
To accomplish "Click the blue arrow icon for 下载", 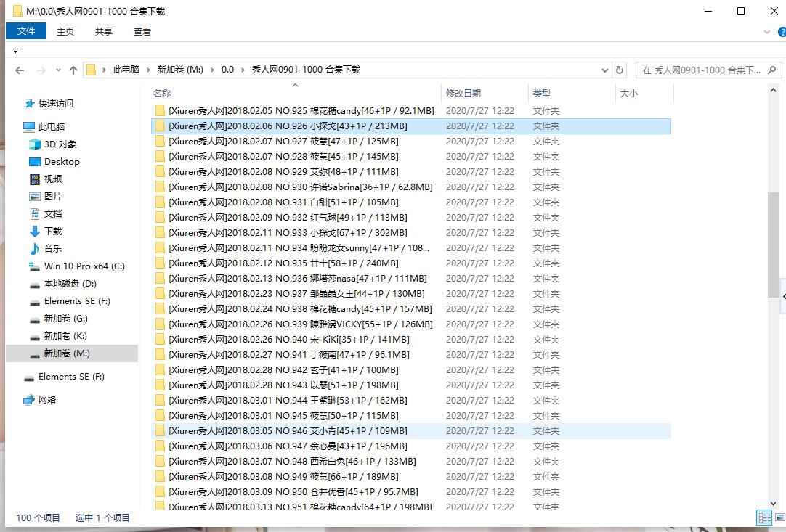I will (x=35, y=232).
